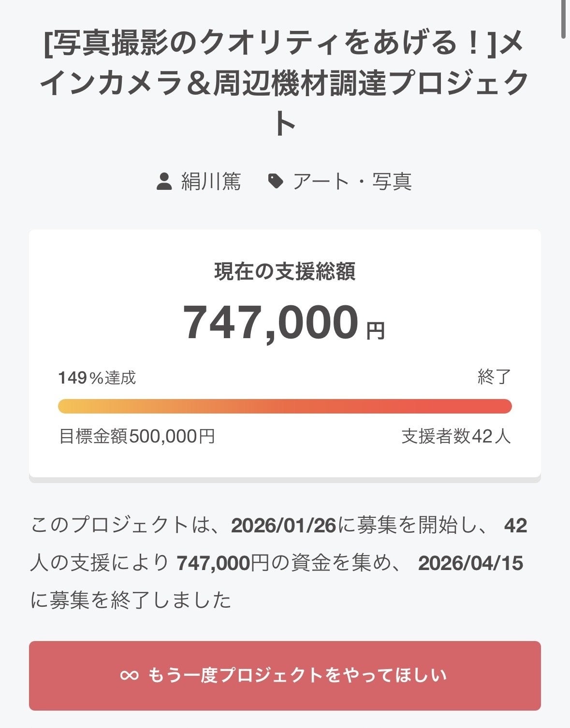
Task: Click the 終了 status label
Action: (494, 376)
